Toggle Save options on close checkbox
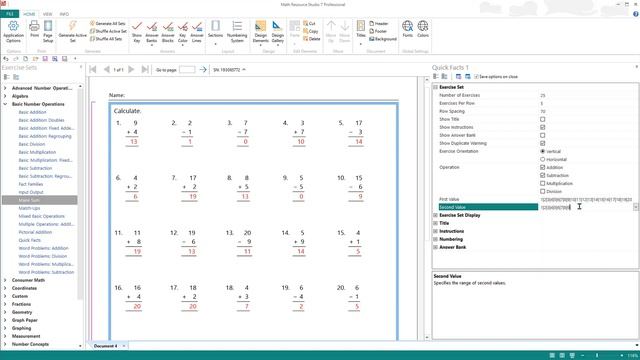This screenshot has height=360, width=640. tap(476, 77)
